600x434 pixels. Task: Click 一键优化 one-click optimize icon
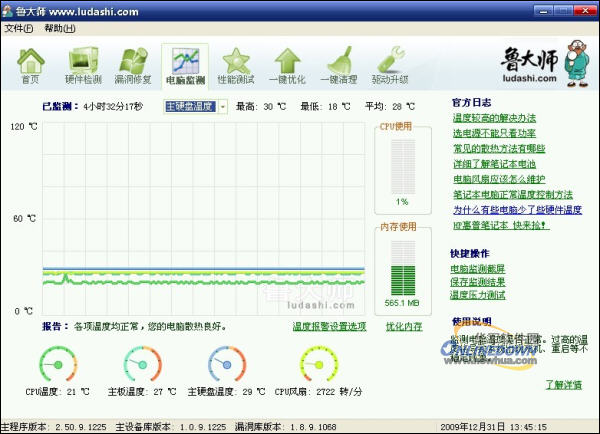(x=288, y=63)
